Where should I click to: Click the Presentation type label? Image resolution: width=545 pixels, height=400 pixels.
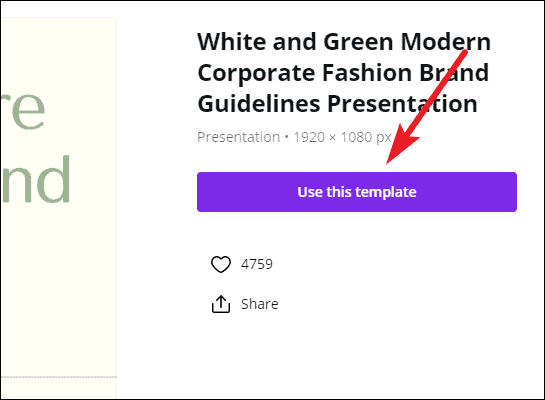click(238, 137)
